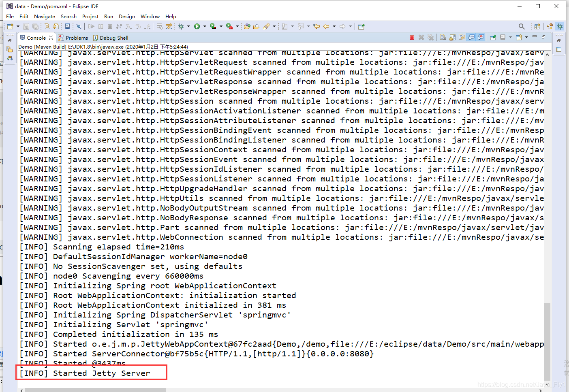569x392 pixels.
Task: Click the Open Perspective icon
Action: coord(537,26)
